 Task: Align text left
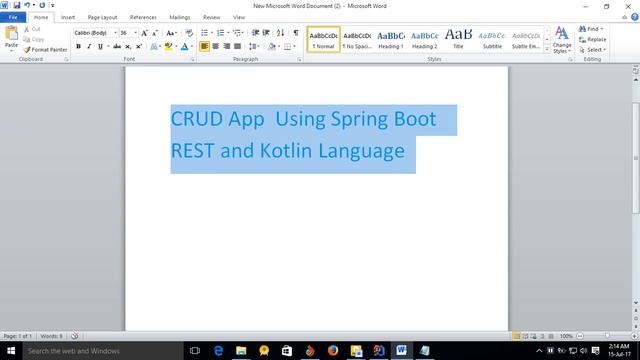(204, 46)
